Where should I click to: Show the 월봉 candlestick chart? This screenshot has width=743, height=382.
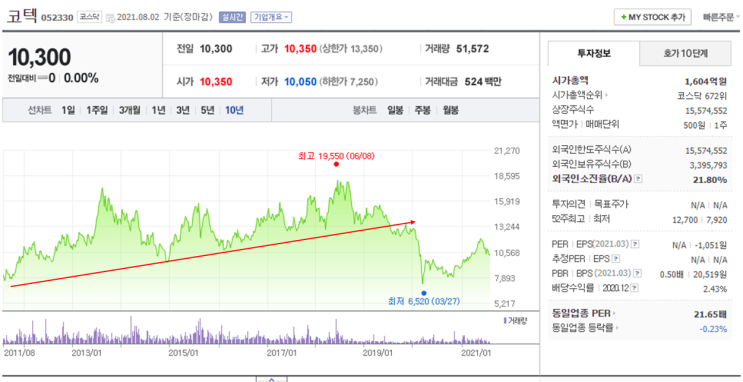click(x=451, y=110)
